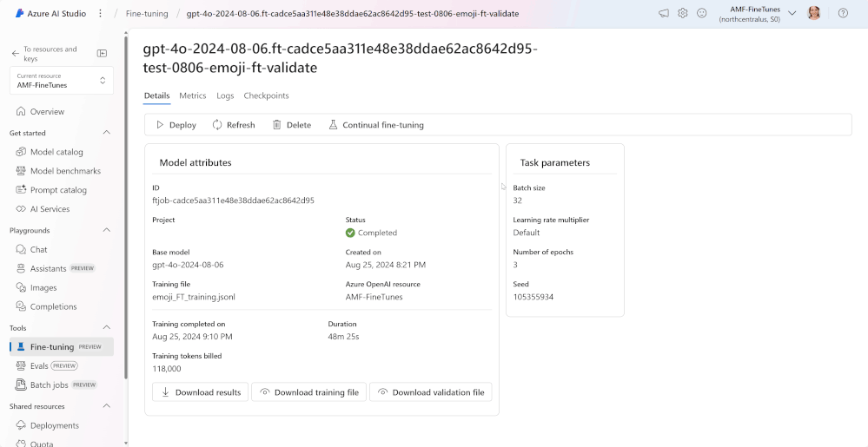Collapse the Tools section
Viewport: 868px width, 447px height.
(x=107, y=328)
